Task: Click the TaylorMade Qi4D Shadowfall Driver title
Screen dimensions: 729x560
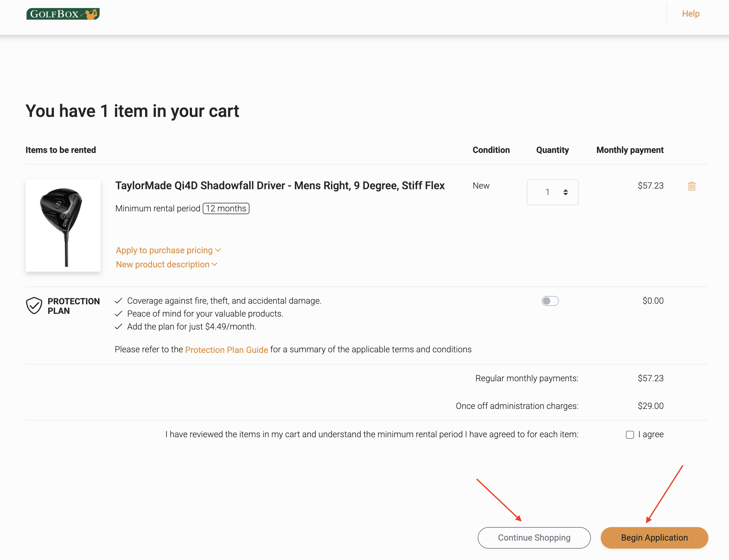Action: coord(280,185)
